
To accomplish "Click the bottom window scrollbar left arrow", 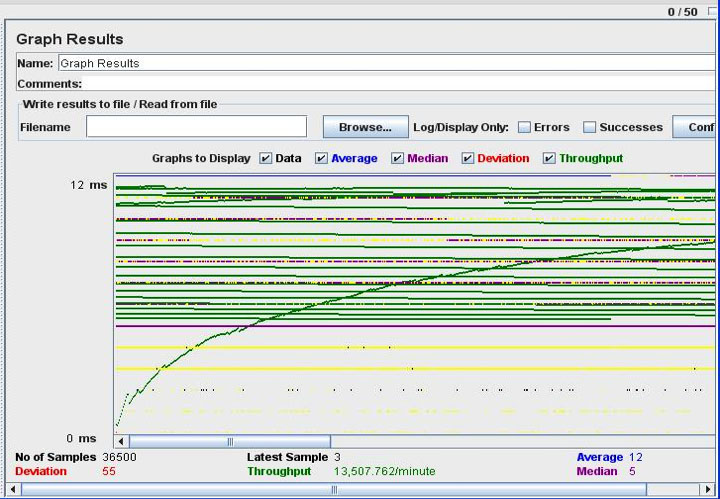I will [x=12, y=489].
